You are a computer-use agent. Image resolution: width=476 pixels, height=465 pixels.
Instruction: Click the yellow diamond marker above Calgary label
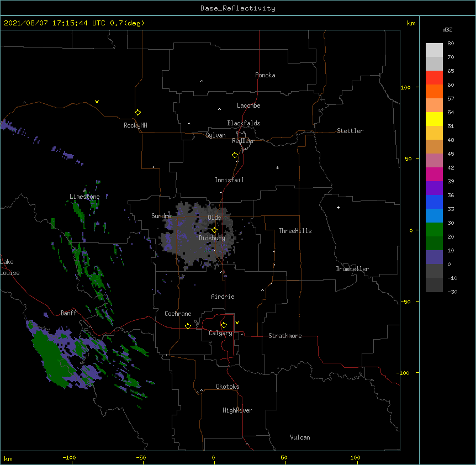click(x=224, y=325)
